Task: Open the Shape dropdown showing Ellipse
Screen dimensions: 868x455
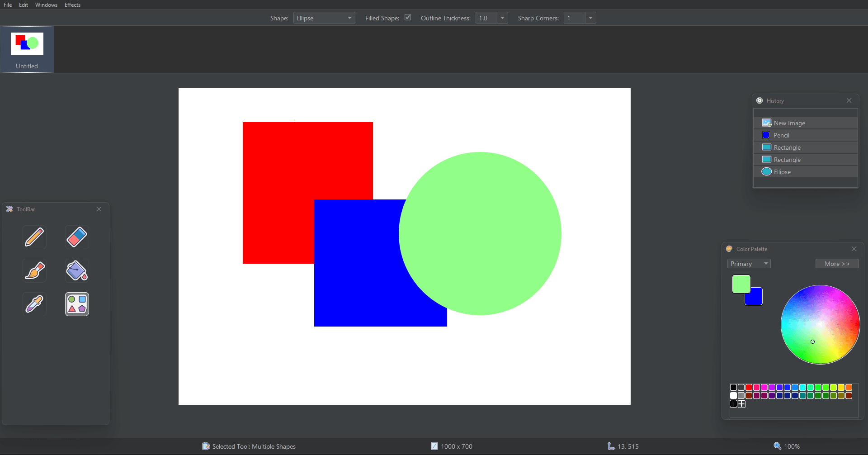Action: pos(324,18)
